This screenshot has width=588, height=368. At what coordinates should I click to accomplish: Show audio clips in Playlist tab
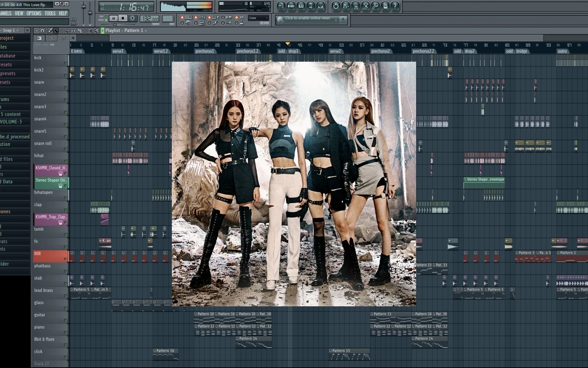point(39,38)
